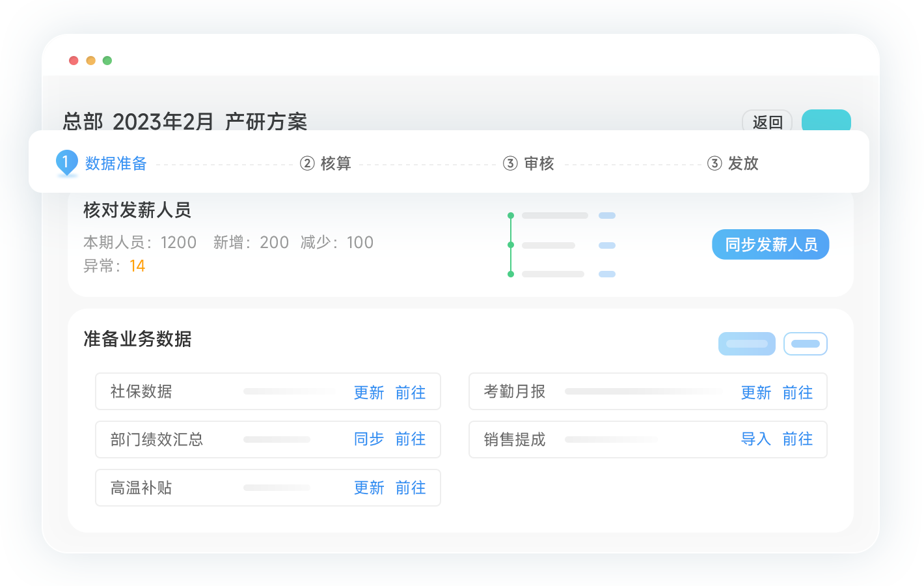Image resolution: width=924 pixels, height=586 pixels.
Task: Click 前往 for 考勤月报
Action: click(x=798, y=393)
